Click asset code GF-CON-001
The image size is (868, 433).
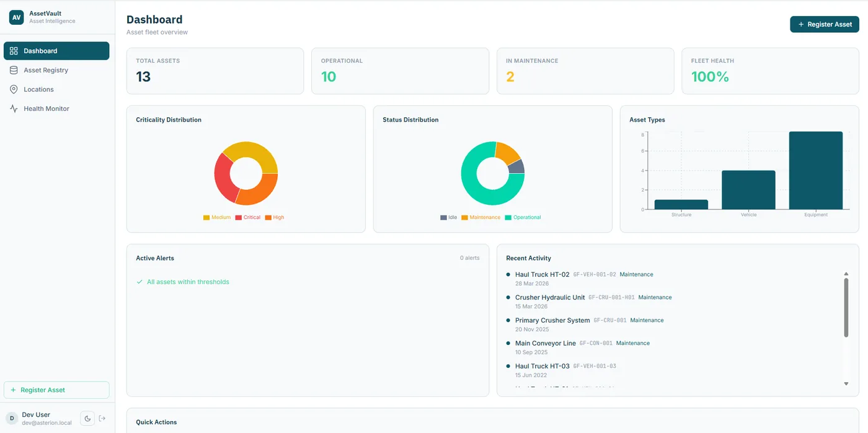(596, 343)
